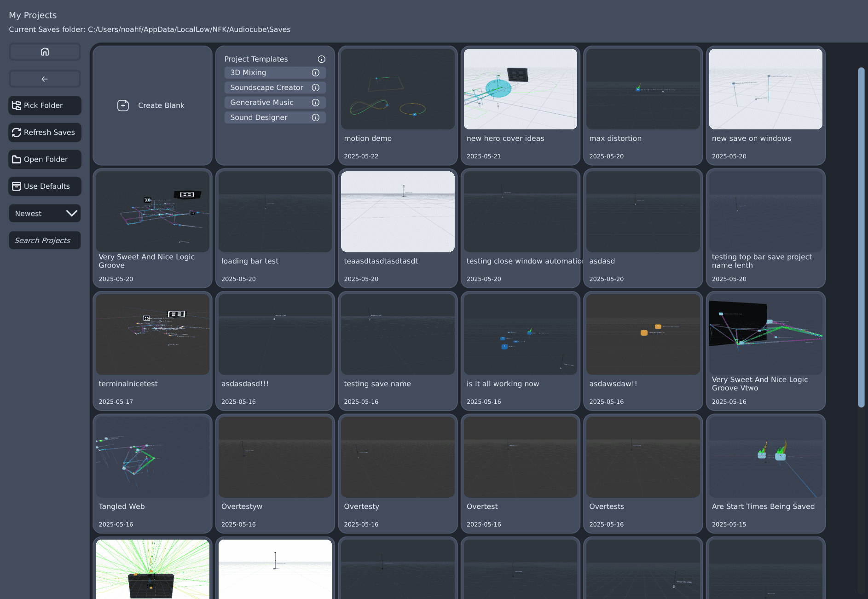Click the Refresh Saves label

tap(49, 133)
